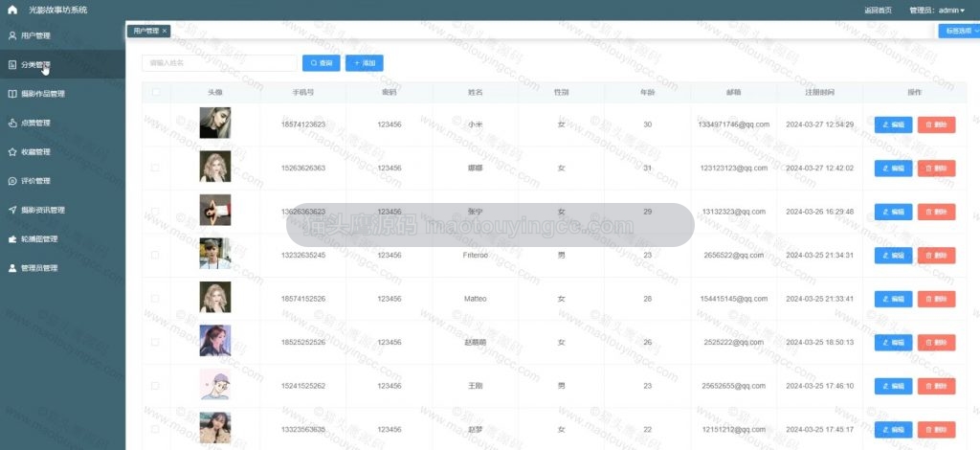Click the 添加 add button

(365, 63)
